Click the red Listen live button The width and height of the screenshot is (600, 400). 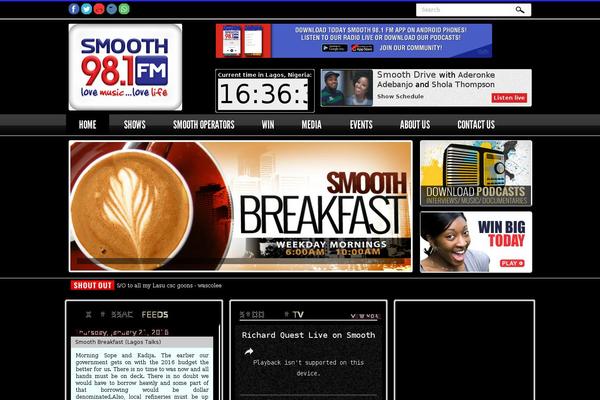coord(509,98)
